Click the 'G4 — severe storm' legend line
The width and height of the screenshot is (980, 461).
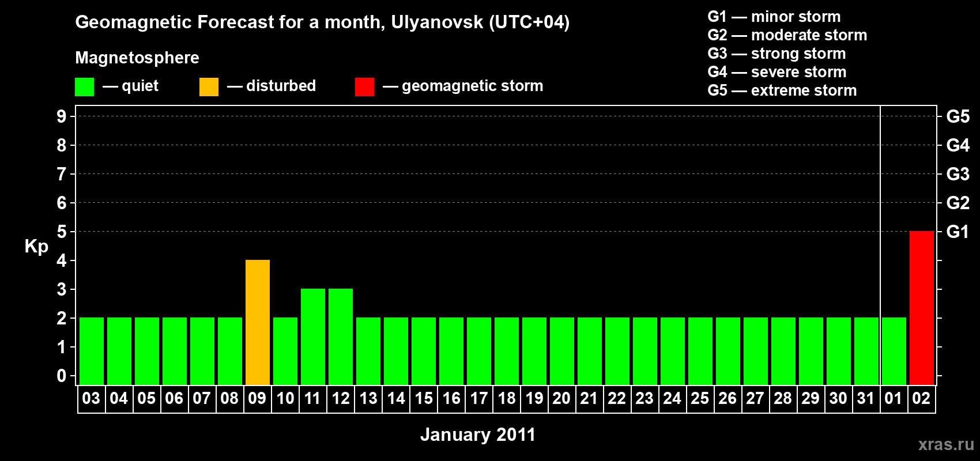point(777,72)
